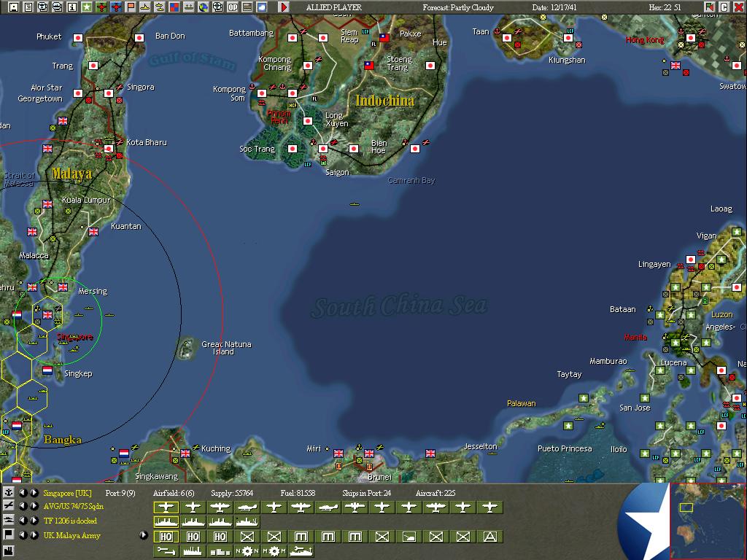
Task: Click the red arrow end turn button
Action: click(x=284, y=7)
